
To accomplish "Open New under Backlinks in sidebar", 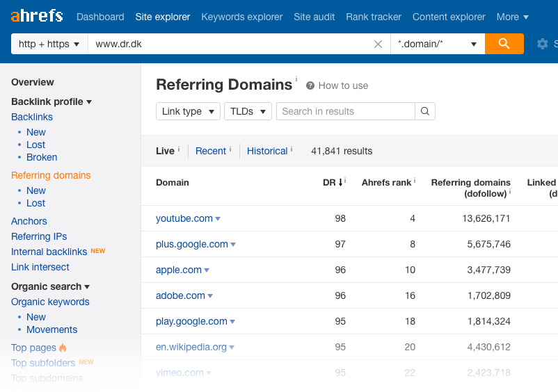I will [x=36, y=132].
